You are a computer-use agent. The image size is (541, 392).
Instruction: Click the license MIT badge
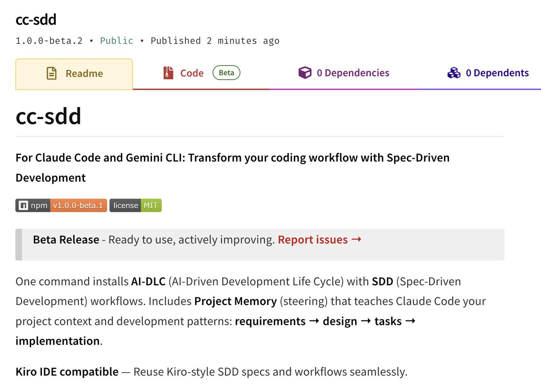[x=135, y=205]
